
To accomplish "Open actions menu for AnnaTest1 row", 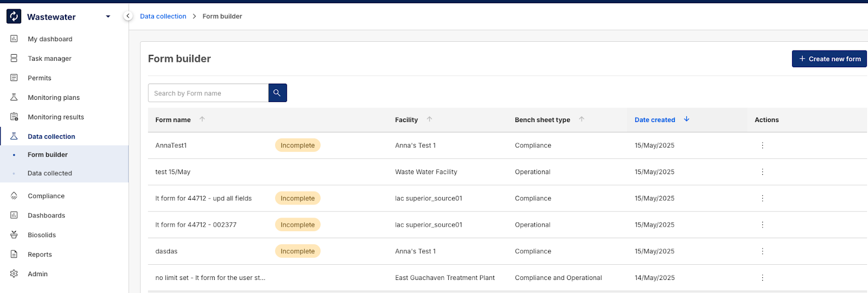I will coord(762,145).
